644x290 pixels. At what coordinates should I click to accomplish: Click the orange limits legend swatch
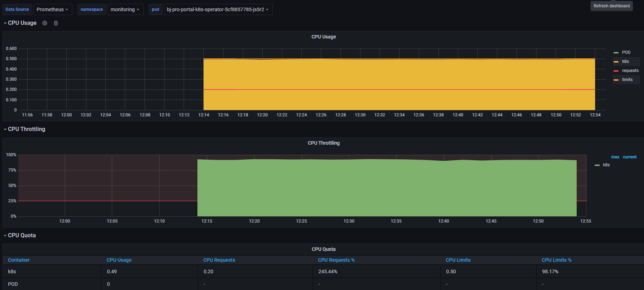pyautogui.click(x=616, y=80)
